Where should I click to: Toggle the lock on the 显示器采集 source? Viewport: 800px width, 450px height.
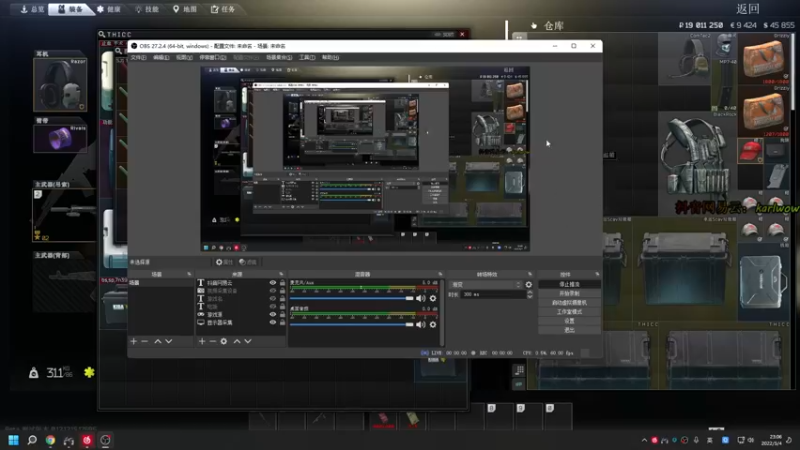(x=282, y=322)
